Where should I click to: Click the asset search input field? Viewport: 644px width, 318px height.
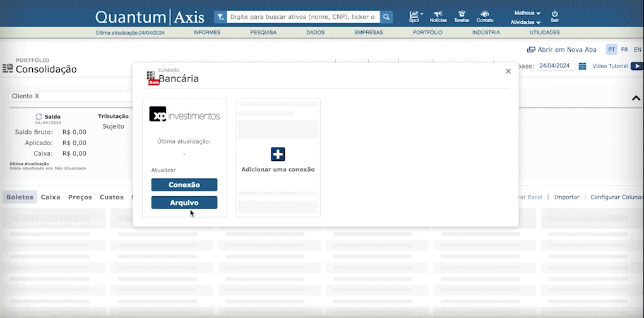point(302,17)
